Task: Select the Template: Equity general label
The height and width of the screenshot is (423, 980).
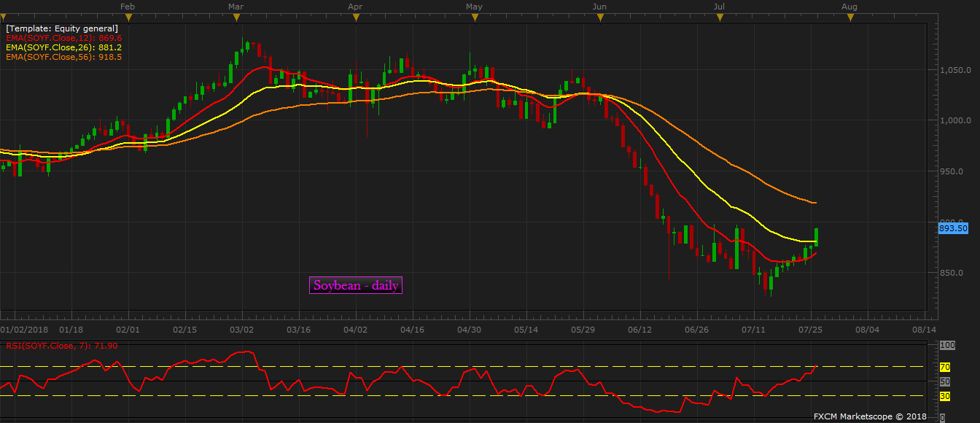Action: [x=62, y=28]
